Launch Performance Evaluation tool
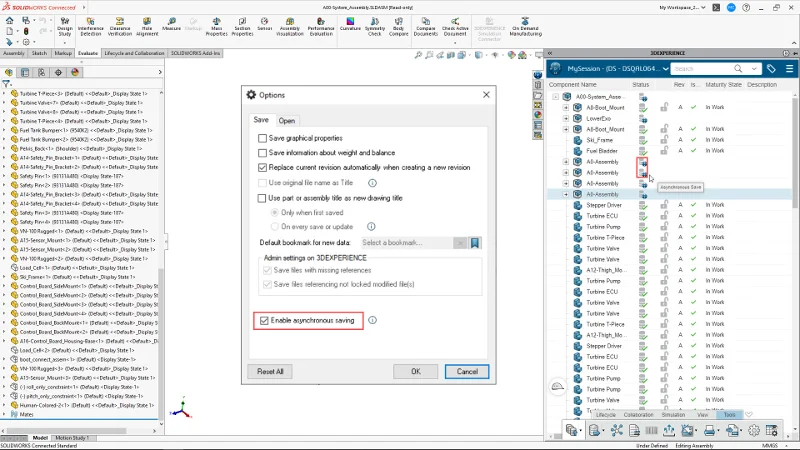Image resolution: width=800 pixels, height=450 pixels. pos(321,30)
